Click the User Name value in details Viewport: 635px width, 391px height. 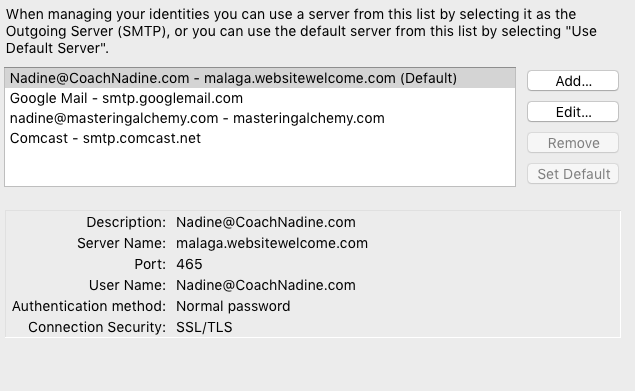[x=266, y=285]
